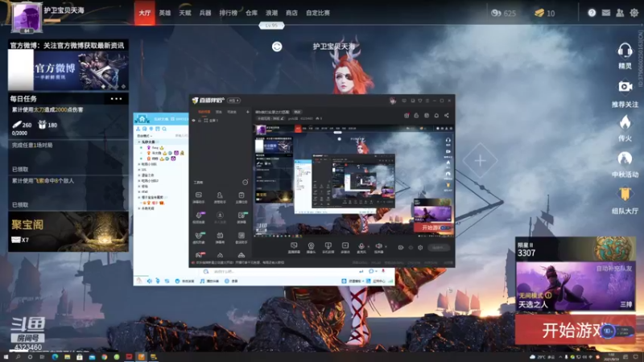Add a new scene with plus icon
Viewport: 644px width, 362px height.
(247, 112)
